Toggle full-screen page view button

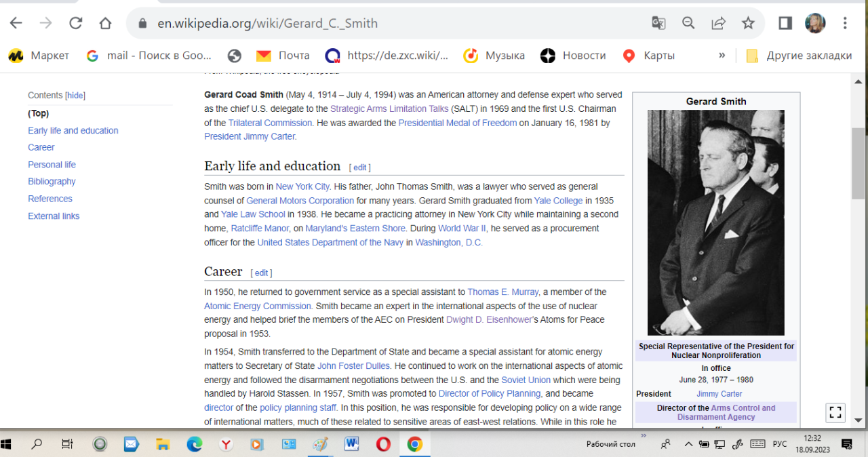point(835,412)
